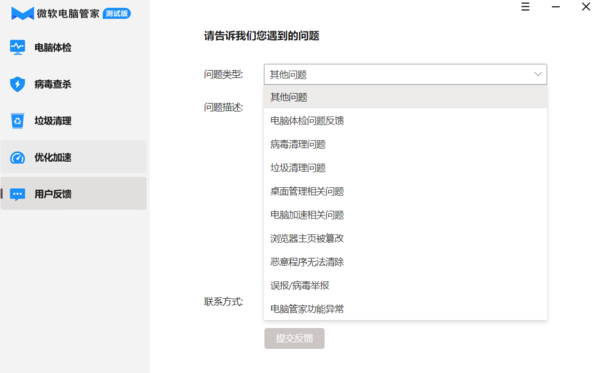Viewport: 600px width, 373px height.
Task: Click the 微软电脑管家 title text
Action: [68, 14]
